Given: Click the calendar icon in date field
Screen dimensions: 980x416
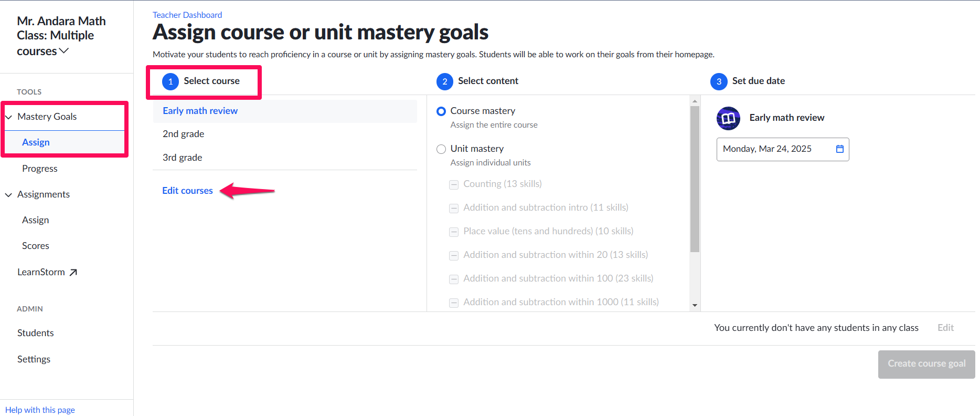Looking at the screenshot, I should pos(839,149).
